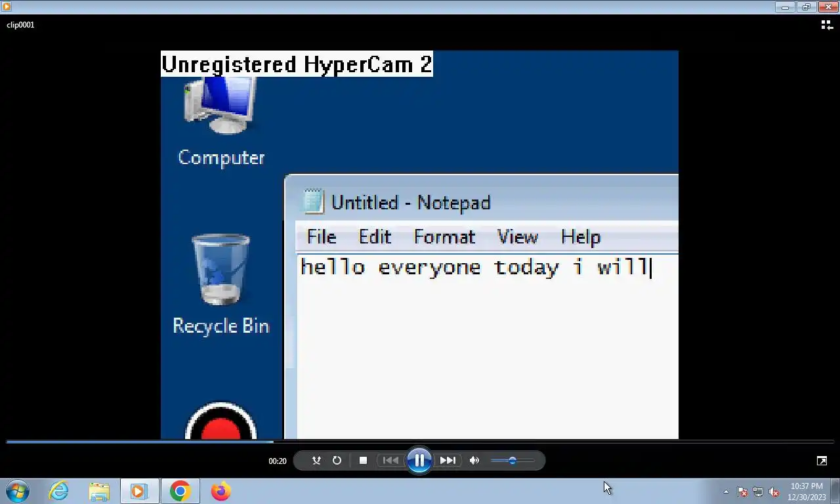840x504 pixels.
Task: Open Firefox from the taskbar
Action: point(220,491)
